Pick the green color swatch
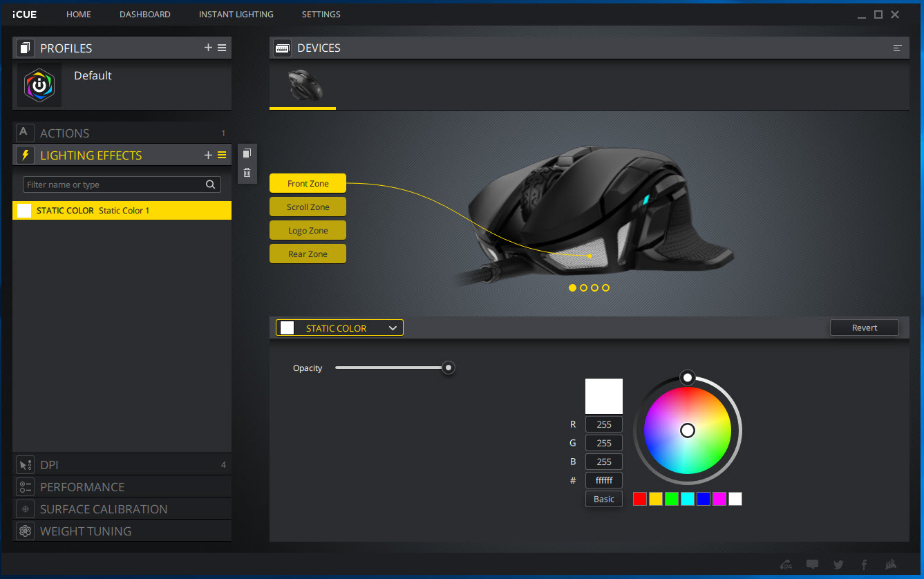The image size is (924, 579). point(672,499)
